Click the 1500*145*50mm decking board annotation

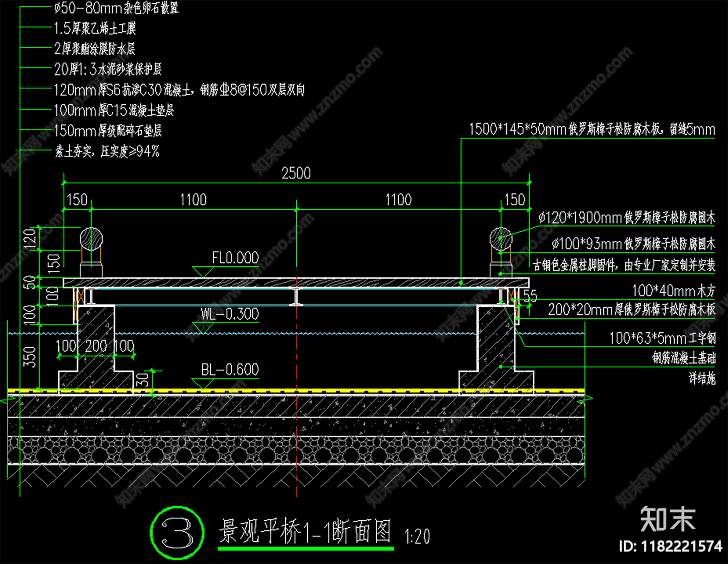(x=592, y=129)
